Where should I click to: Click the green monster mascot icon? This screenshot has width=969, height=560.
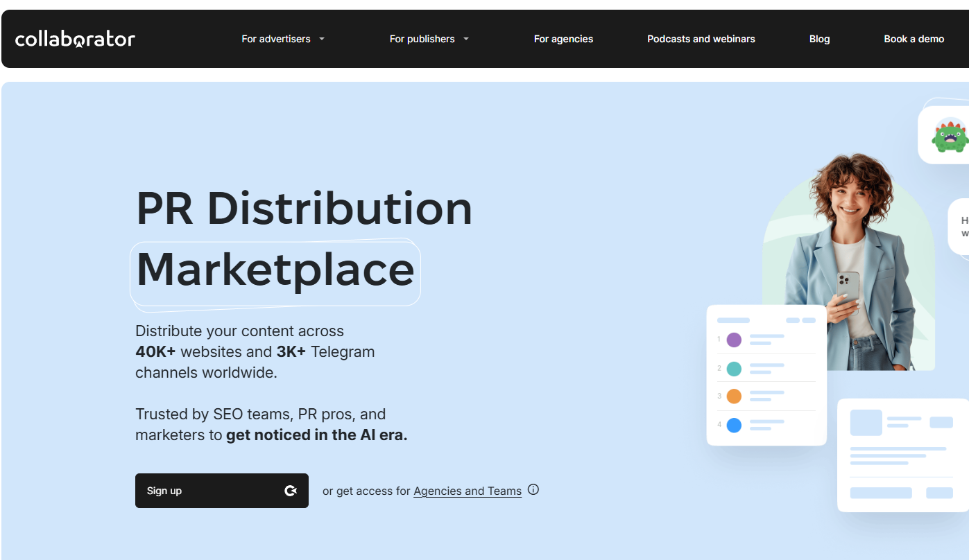[950, 135]
